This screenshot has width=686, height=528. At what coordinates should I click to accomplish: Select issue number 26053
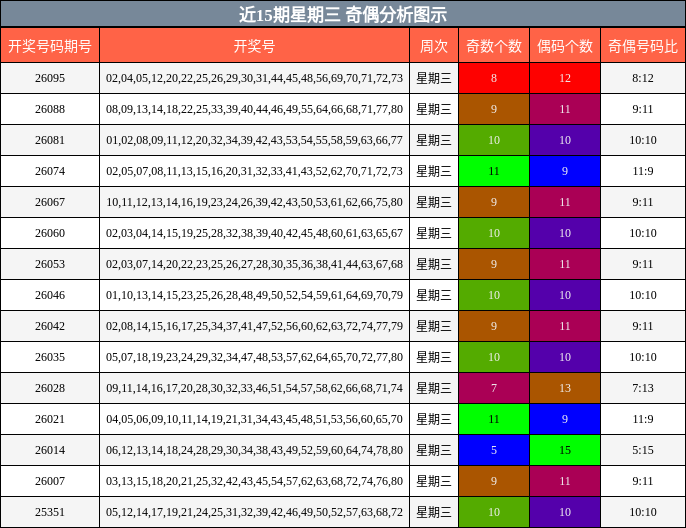click(50, 264)
